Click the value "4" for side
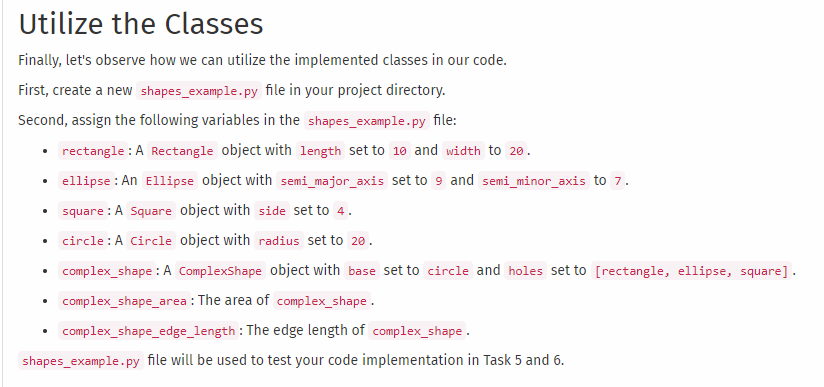Screen dimensions: 824x387 pyautogui.click(x=341, y=211)
